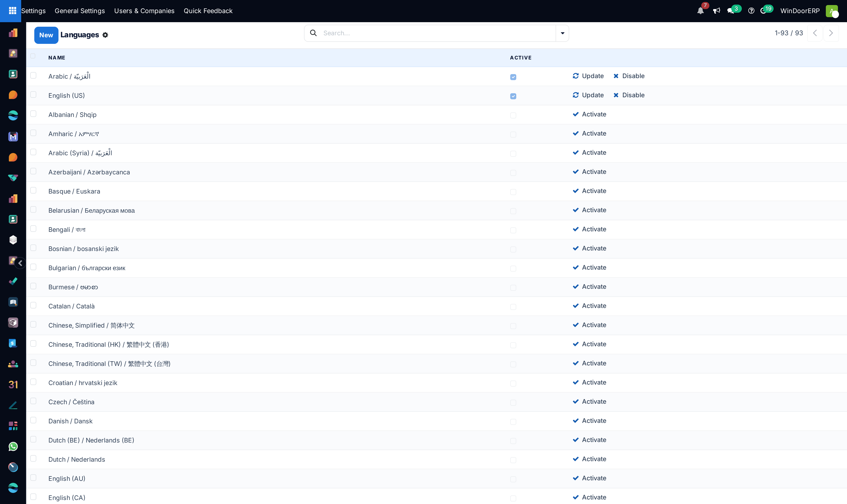Open the Bengali language row
847x504 pixels.
coord(436,230)
